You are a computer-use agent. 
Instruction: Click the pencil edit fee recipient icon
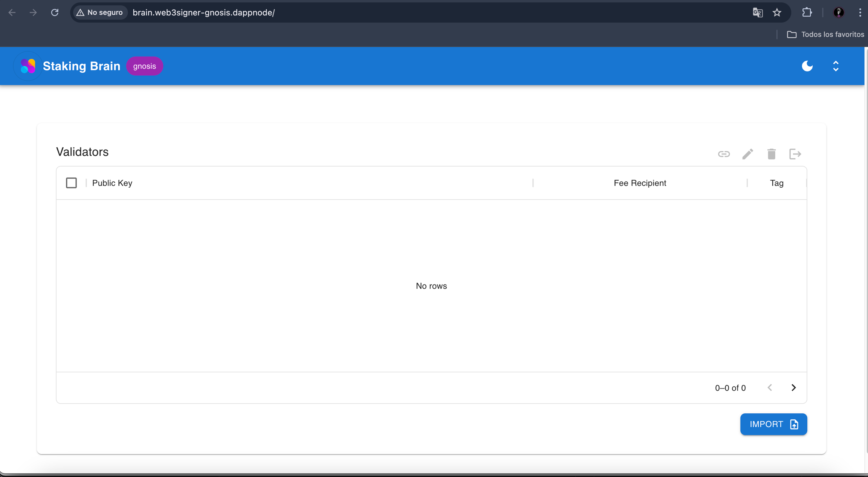click(x=747, y=154)
